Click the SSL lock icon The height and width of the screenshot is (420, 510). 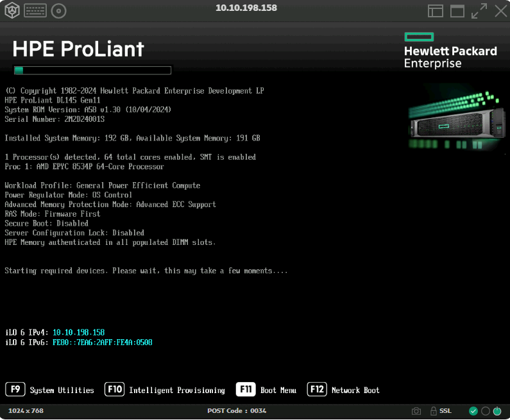pyautogui.click(x=433, y=411)
